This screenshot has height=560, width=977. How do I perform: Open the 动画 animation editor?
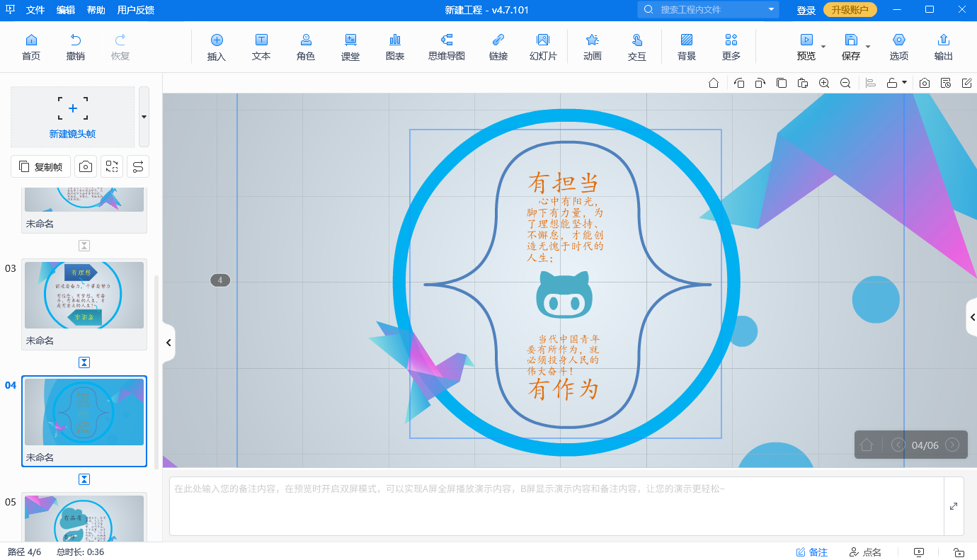593,47
